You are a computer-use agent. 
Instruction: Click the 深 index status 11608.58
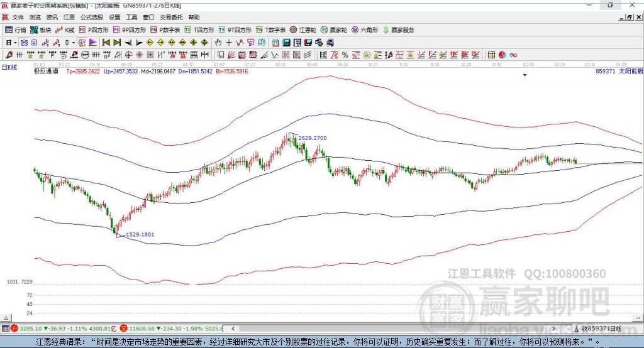pyautogui.click(x=141, y=329)
